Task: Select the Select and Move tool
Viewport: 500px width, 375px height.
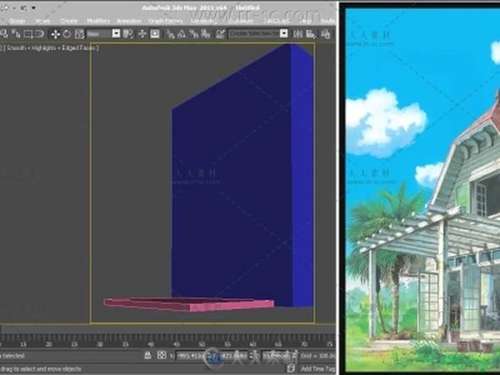Action: tap(55, 34)
